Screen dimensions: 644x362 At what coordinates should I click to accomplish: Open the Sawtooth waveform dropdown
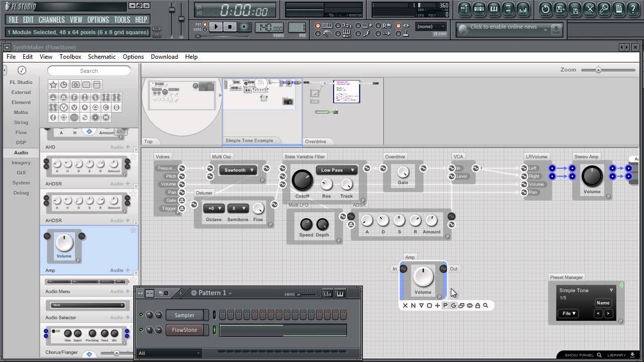238,170
